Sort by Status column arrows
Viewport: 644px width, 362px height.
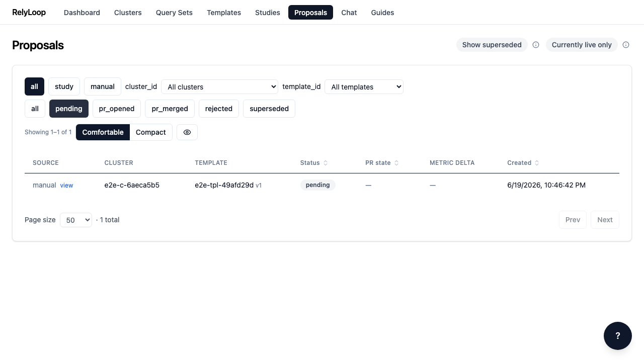pyautogui.click(x=326, y=163)
